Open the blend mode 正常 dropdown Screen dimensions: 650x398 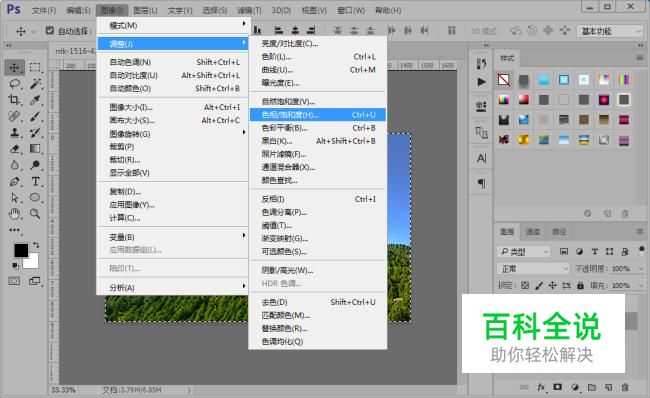tap(534, 269)
